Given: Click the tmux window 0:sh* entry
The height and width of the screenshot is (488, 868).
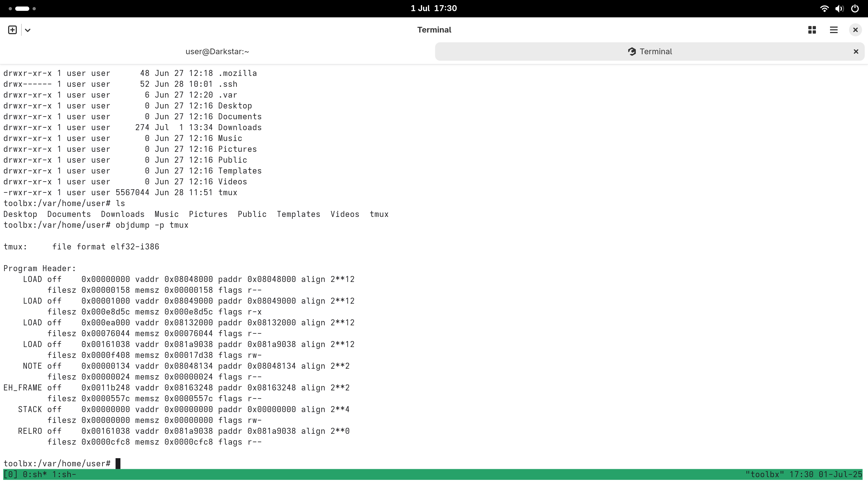Looking at the screenshot, I should click(35, 474).
